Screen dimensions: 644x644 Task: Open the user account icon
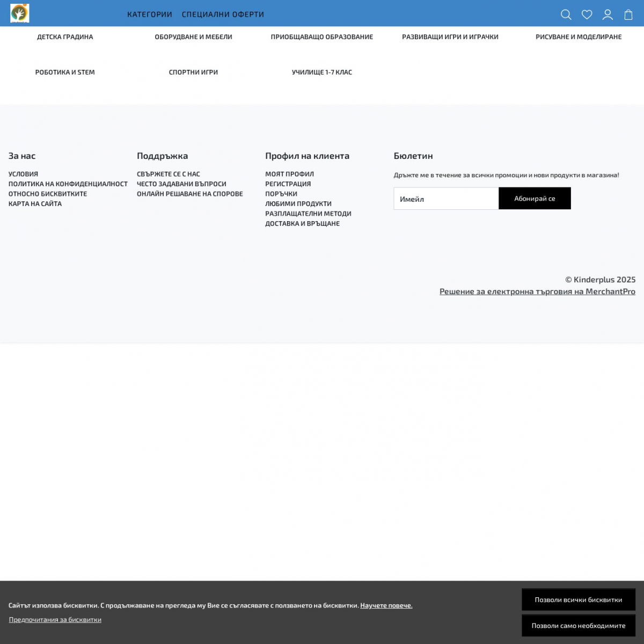608,14
